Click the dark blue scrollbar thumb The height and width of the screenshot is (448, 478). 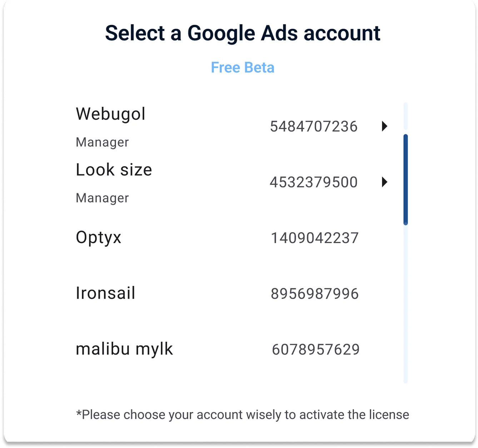tap(405, 179)
